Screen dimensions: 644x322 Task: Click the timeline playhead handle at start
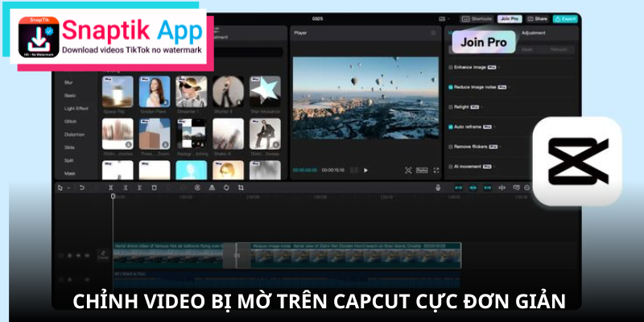[113, 196]
